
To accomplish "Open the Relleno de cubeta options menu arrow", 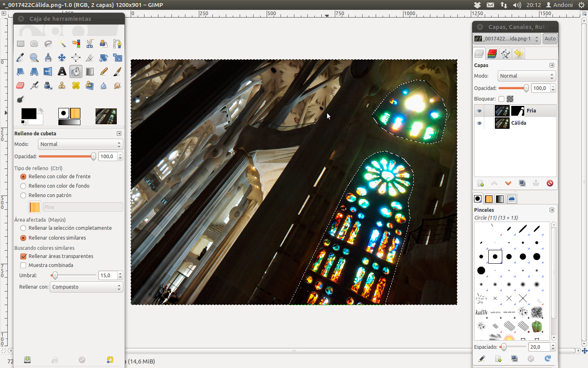I will tap(119, 134).
